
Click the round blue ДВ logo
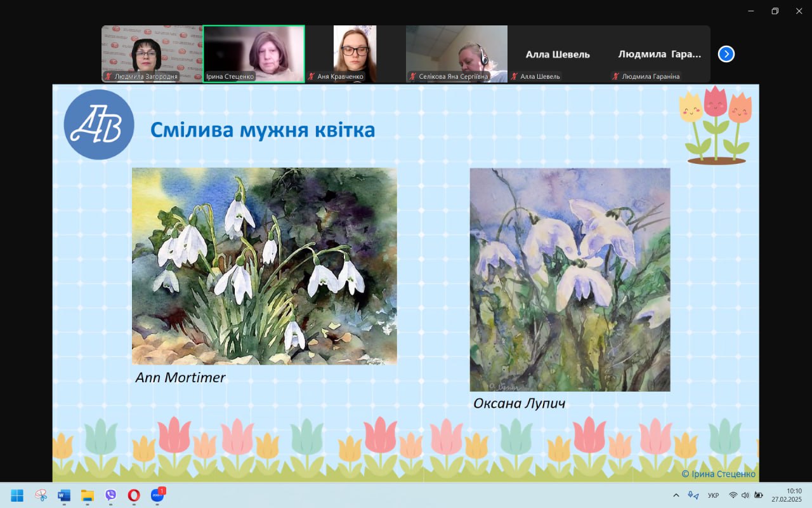pos(99,124)
